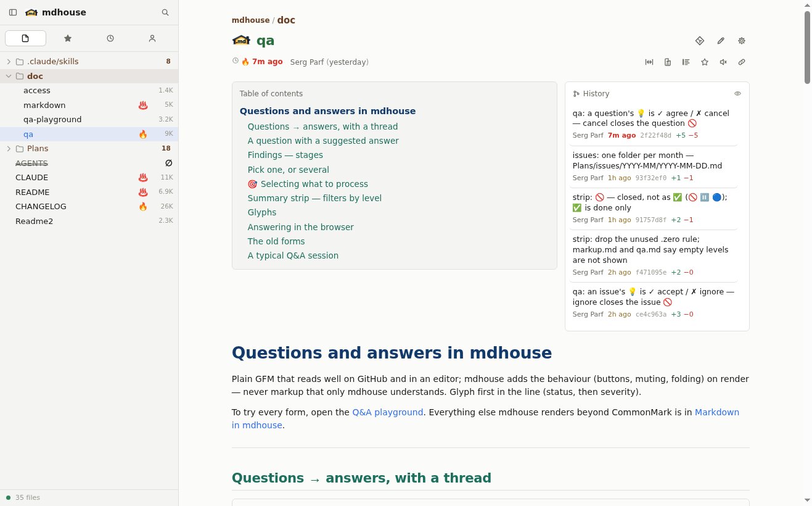Switch to the Files tab

point(25,38)
